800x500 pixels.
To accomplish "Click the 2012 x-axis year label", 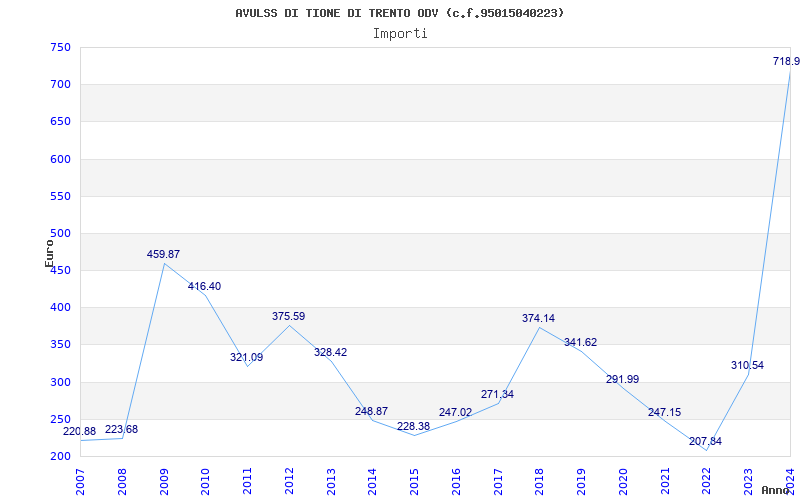I will 289,480.
